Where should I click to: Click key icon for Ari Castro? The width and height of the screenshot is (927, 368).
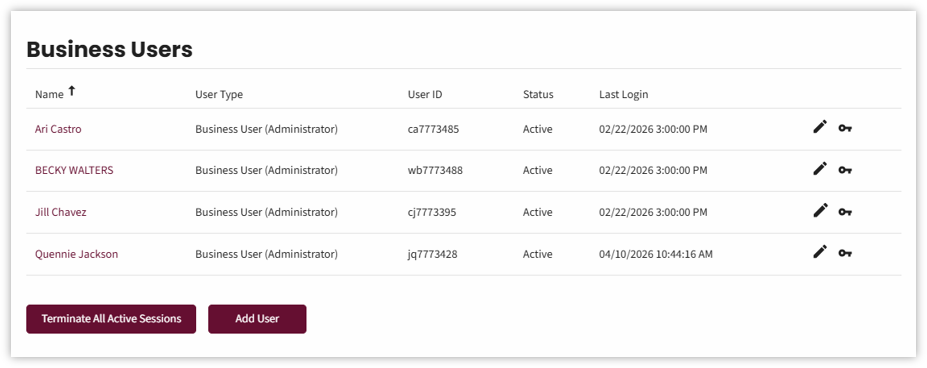[845, 128]
